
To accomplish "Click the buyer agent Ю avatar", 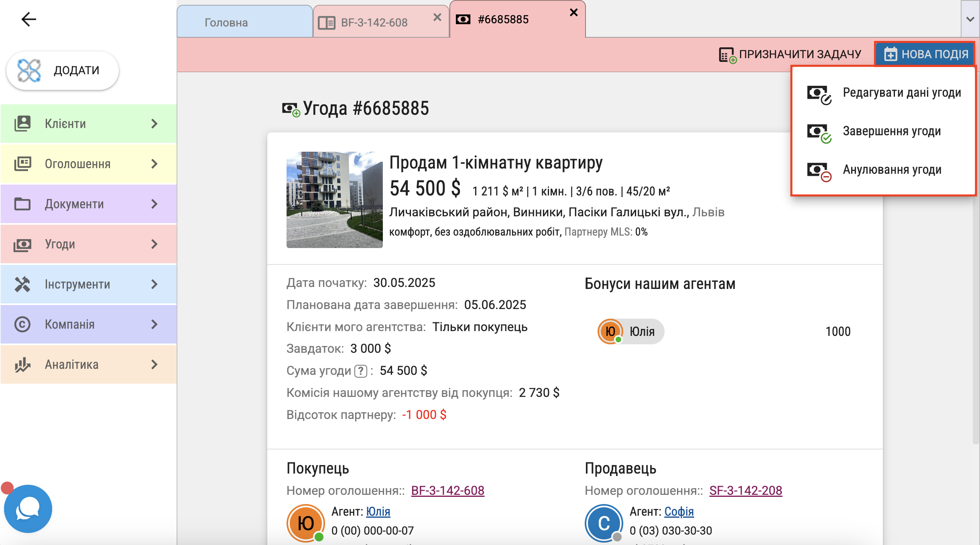I will coord(306,523).
